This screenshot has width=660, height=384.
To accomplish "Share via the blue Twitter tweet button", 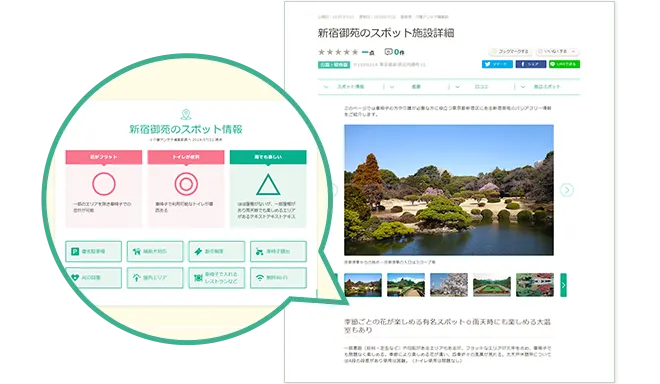I will point(497,64).
